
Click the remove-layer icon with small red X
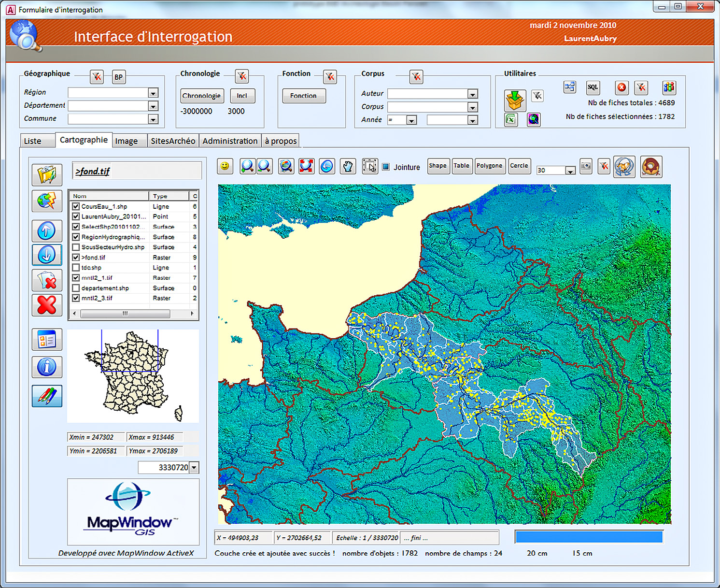47,280
